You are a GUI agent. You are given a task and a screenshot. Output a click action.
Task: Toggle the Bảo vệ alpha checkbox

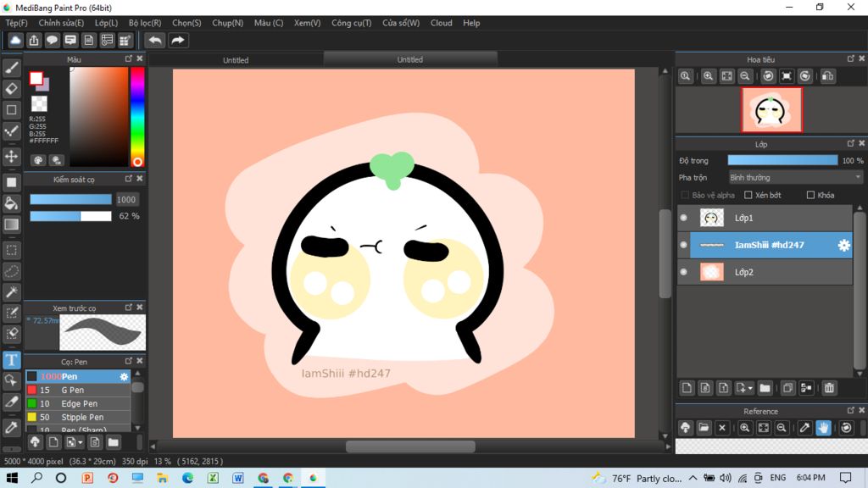click(x=685, y=195)
